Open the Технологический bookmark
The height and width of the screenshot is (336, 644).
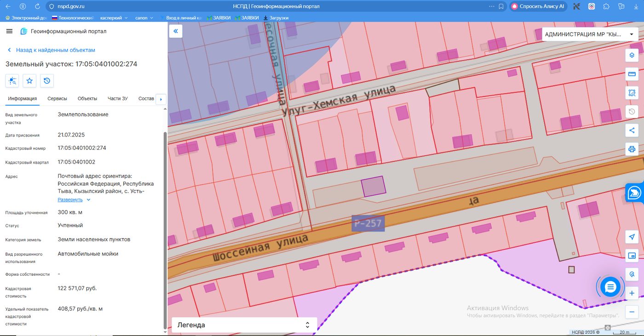coord(72,18)
